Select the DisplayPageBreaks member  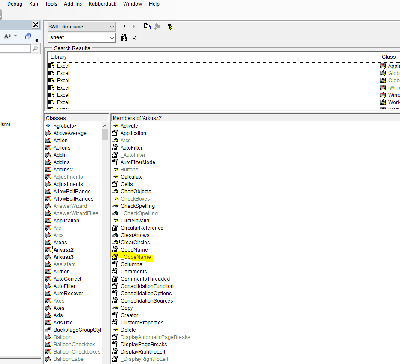144,344
